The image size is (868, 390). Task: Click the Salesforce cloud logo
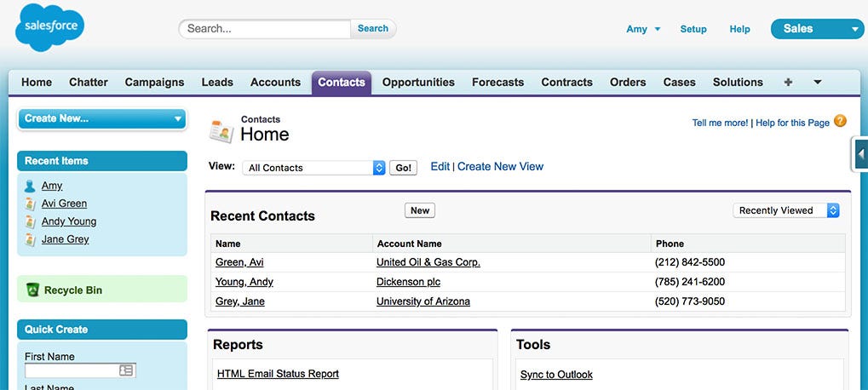(x=49, y=27)
